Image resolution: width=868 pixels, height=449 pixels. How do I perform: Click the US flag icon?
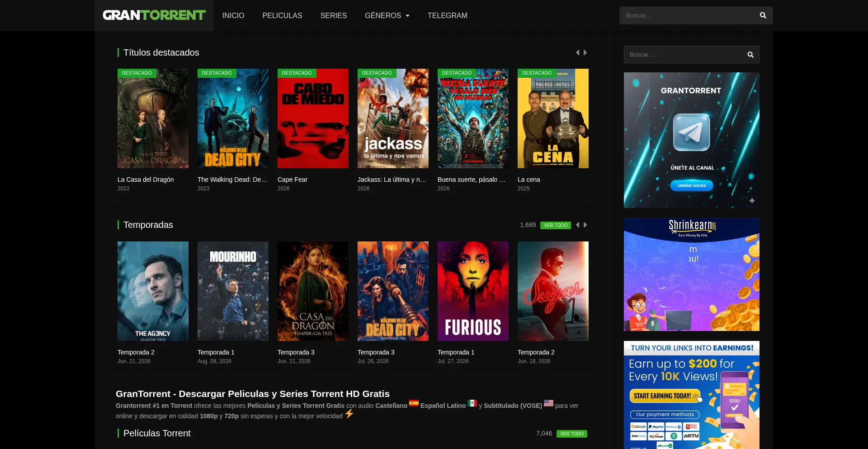point(548,403)
